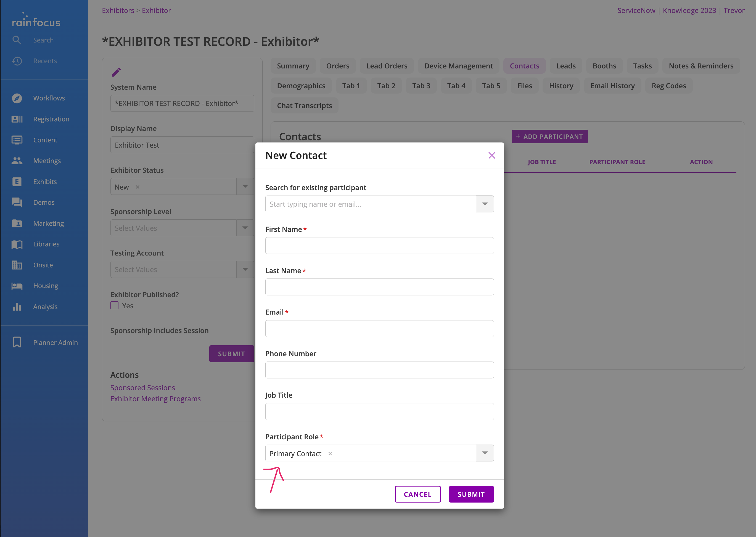The height and width of the screenshot is (537, 756).
Task: Open the Email History tab
Action: pyautogui.click(x=612, y=86)
